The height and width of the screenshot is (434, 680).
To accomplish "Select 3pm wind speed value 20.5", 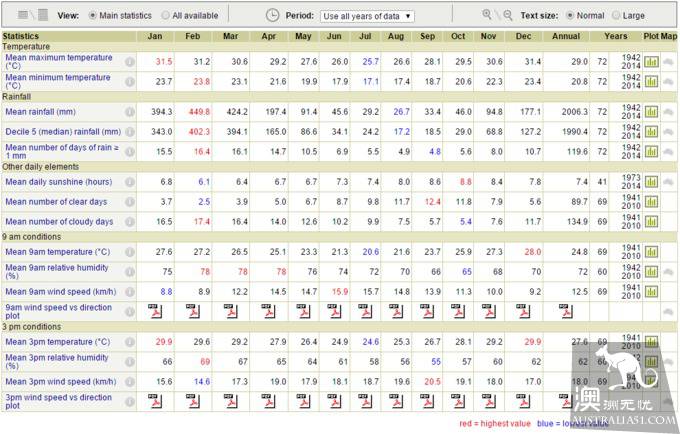I will pyautogui.click(x=432, y=382).
